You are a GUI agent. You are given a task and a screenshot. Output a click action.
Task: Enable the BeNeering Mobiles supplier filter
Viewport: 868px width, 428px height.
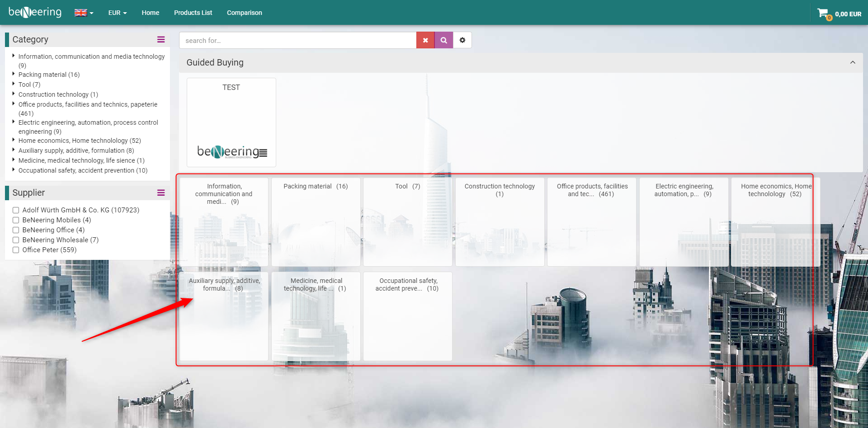point(16,220)
